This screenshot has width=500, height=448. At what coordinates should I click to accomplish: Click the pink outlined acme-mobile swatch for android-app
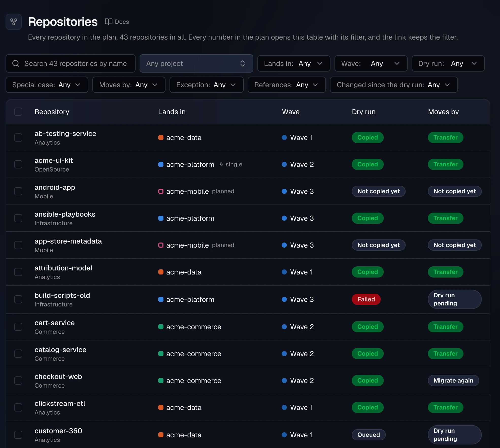coord(161,191)
